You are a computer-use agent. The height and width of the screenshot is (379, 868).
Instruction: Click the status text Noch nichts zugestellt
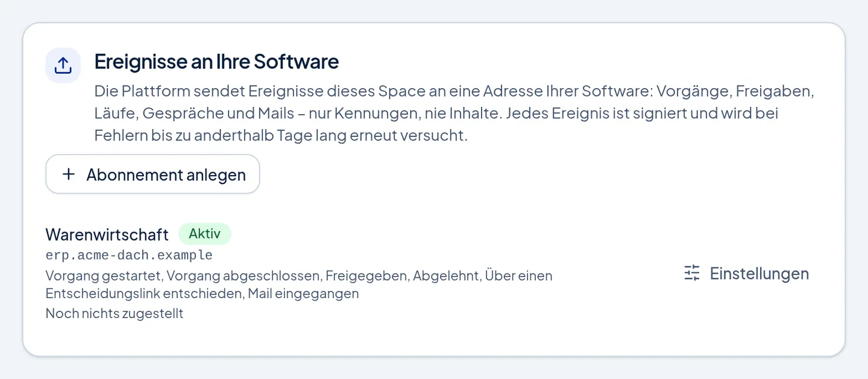click(115, 313)
